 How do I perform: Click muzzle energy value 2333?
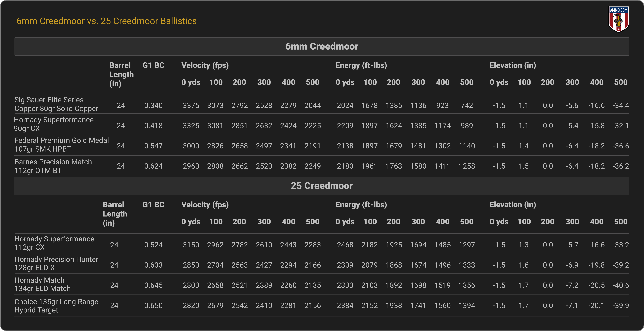[345, 285]
